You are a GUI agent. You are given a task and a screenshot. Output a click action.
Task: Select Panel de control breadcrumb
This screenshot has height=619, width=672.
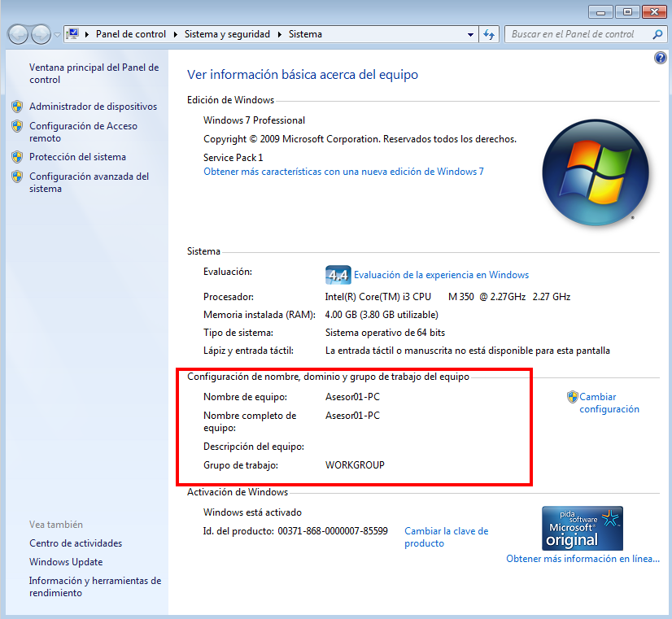pyautogui.click(x=131, y=34)
